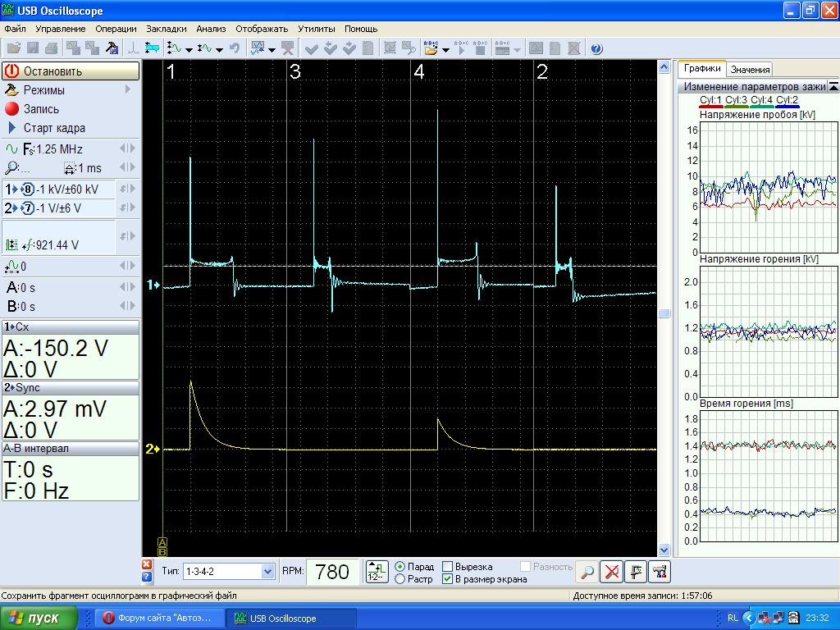
Task: Collapse the Изменение параметров зажигания panel
Action: click(x=833, y=86)
